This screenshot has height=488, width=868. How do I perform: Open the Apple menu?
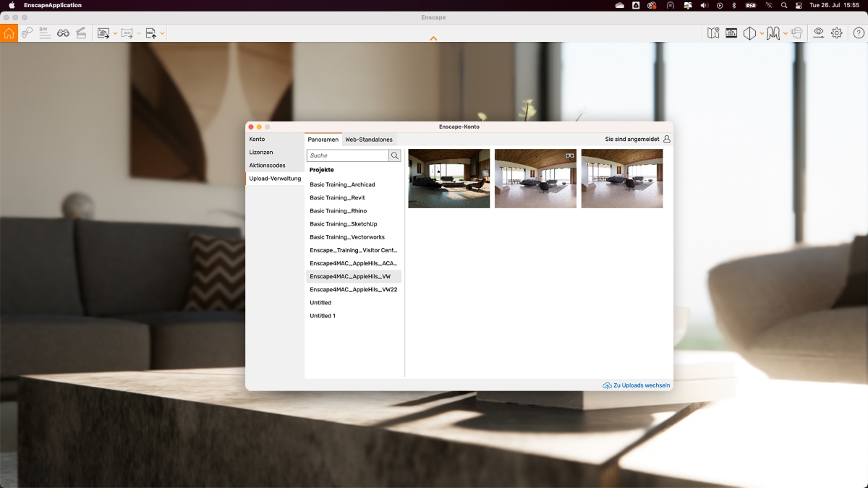pyautogui.click(x=12, y=5)
